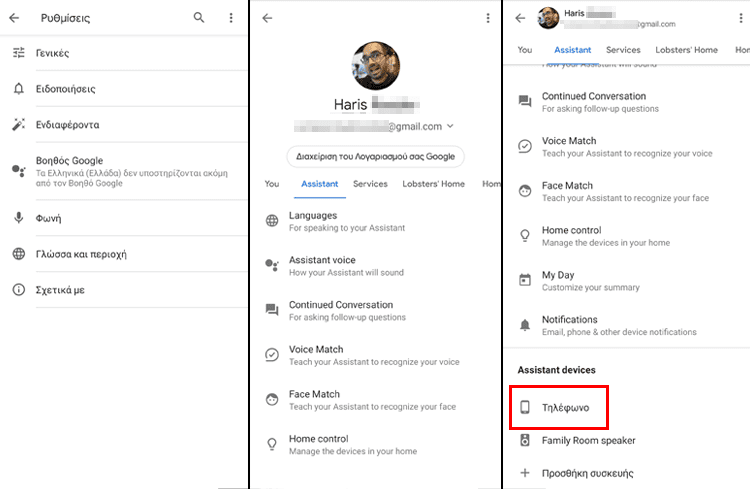Image resolution: width=750 pixels, height=489 pixels.
Task: Tap chat icon for Continued Conversation, middle panel
Action: tap(272, 310)
